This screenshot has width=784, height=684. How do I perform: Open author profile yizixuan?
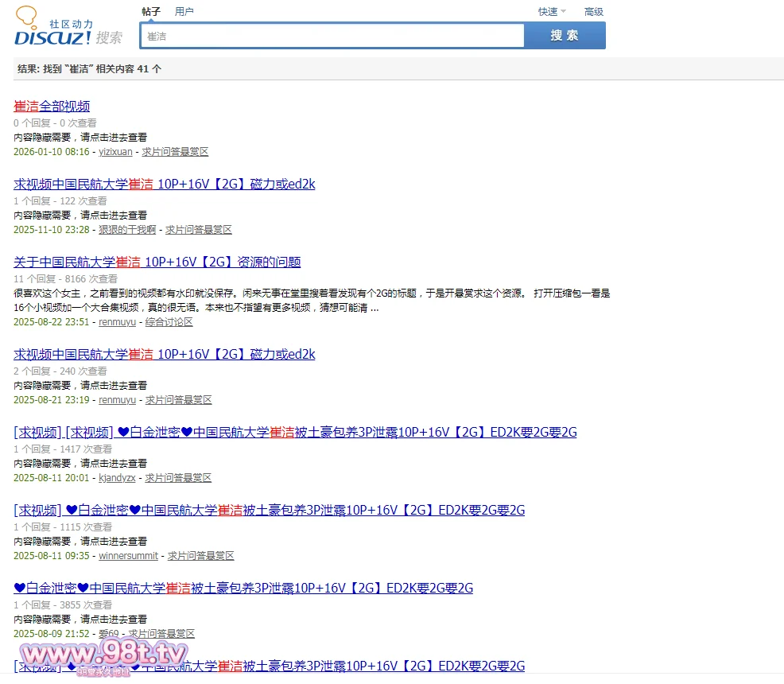(x=115, y=152)
